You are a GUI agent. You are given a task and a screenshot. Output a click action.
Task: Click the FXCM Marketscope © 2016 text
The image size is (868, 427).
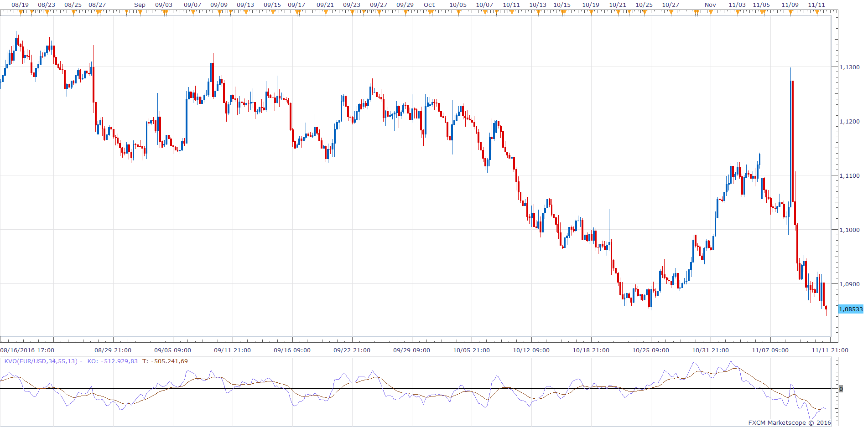click(x=790, y=422)
